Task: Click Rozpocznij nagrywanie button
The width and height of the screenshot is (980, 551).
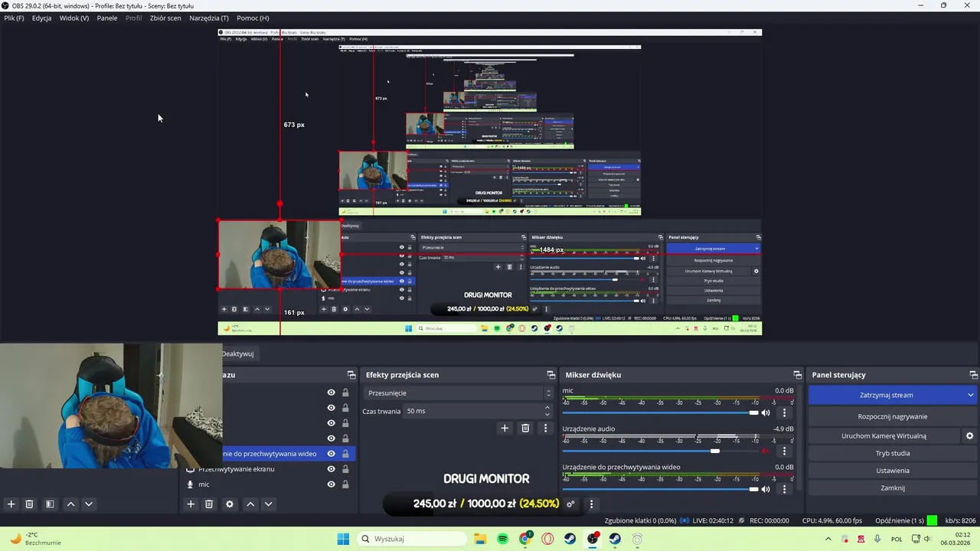Action: (892, 416)
